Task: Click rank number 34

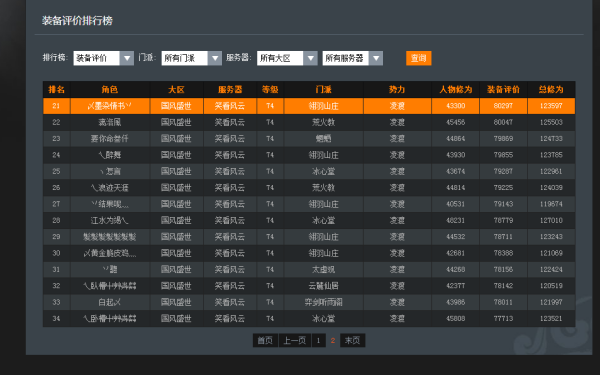Action: [56, 318]
